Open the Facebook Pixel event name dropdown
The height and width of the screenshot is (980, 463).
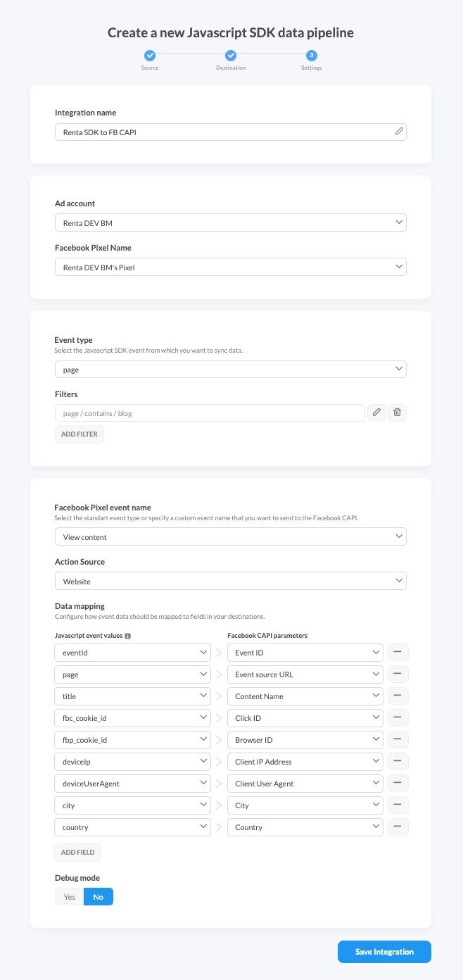click(x=231, y=536)
